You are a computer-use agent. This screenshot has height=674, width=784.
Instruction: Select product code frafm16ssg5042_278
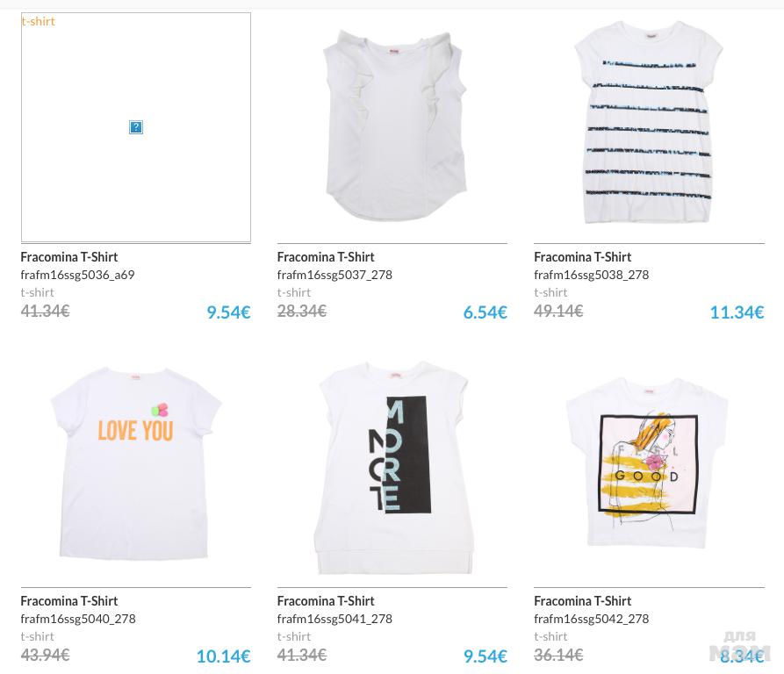[x=591, y=619]
